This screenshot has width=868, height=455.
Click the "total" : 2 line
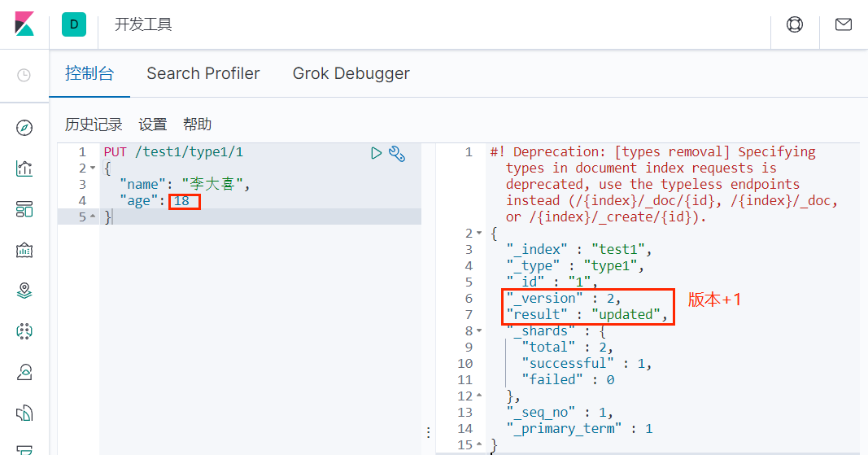[567, 347]
